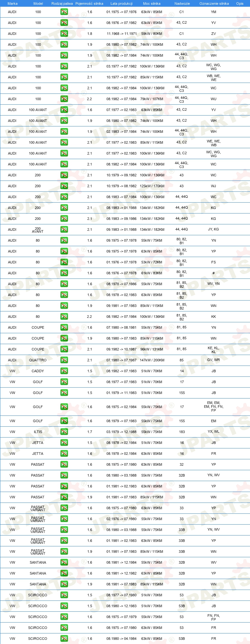
Task: Click petrol fuel icon in AUDI 80 WN row
Action: (64, 306)
